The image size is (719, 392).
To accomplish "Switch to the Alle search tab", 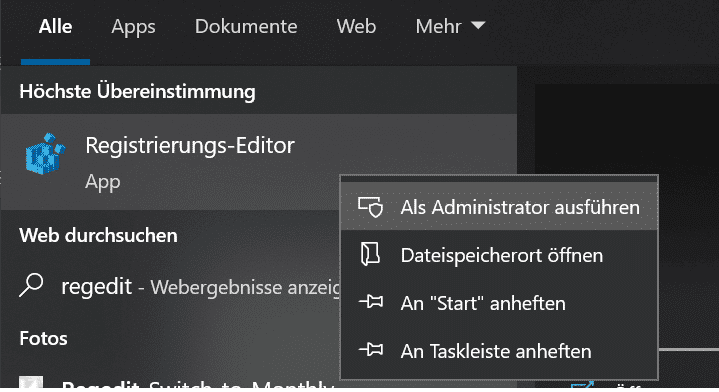I will (x=55, y=27).
